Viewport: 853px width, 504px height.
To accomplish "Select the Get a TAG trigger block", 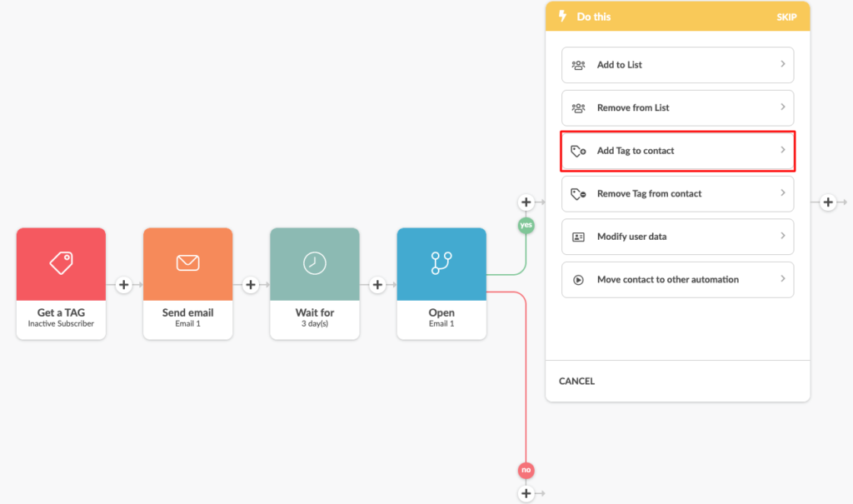I will [61, 283].
